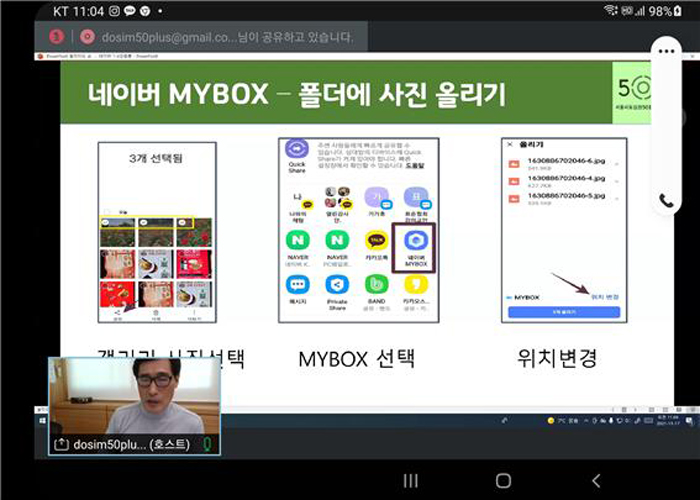Tap the Naver MYBOX app icon

pos(412,240)
